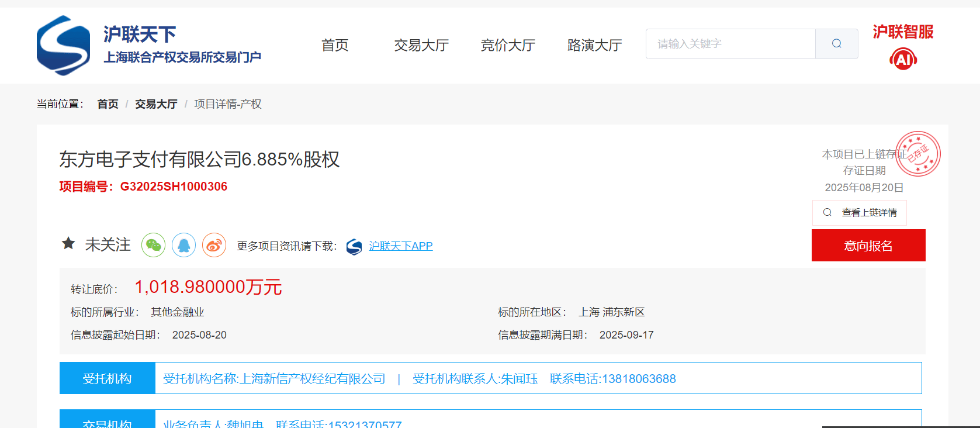Click the 沪联天下 site logo
The image size is (980, 428).
148,45
